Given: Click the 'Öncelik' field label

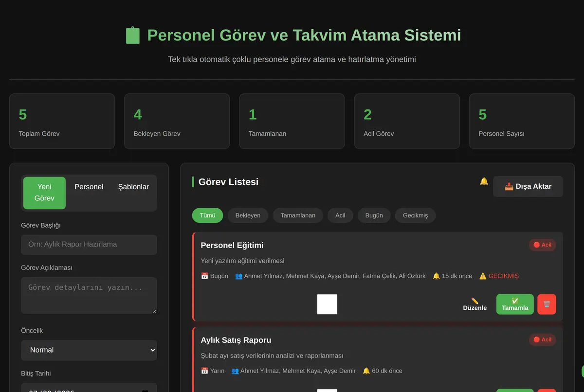Looking at the screenshot, I should 32,330.
